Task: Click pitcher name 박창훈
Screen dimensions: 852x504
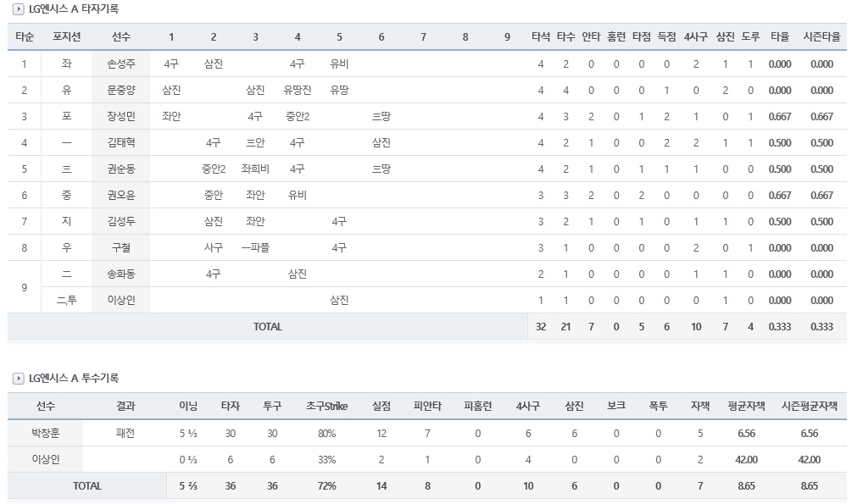Action: click(46, 433)
